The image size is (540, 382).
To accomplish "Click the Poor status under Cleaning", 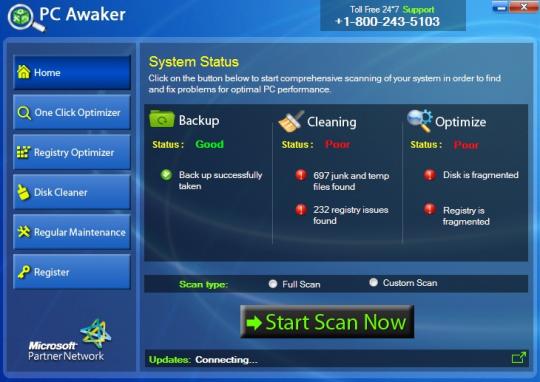I will pyautogui.click(x=338, y=144).
